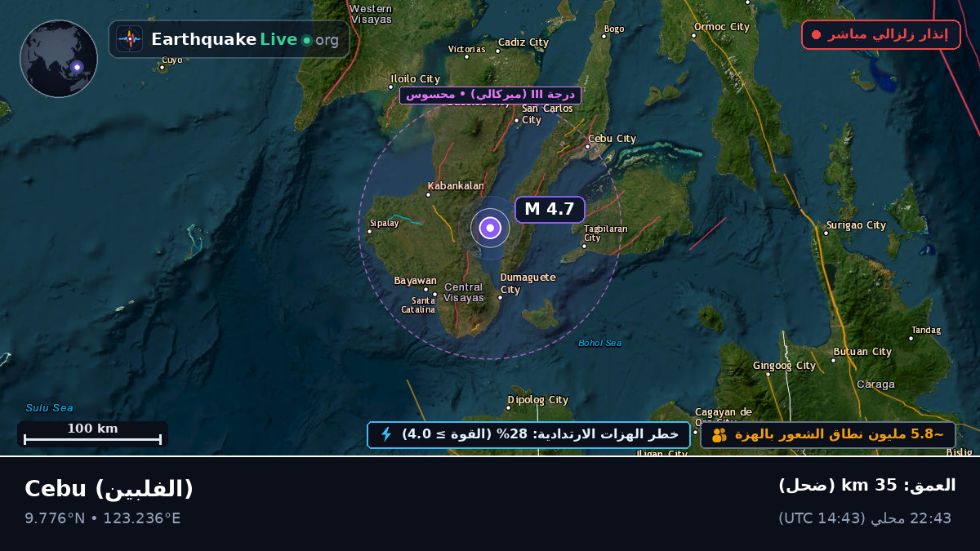980x551 pixels.
Task: Click the Dumaguete City map label
Action: [x=528, y=283]
